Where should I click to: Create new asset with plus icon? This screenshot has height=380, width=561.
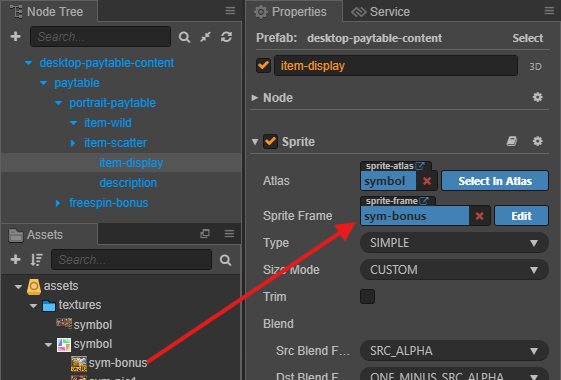tap(15, 259)
